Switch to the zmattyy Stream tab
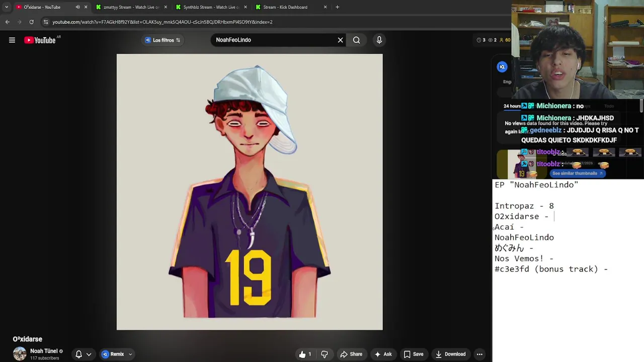Image resolution: width=644 pixels, height=362 pixels. pyautogui.click(x=131, y=7)
